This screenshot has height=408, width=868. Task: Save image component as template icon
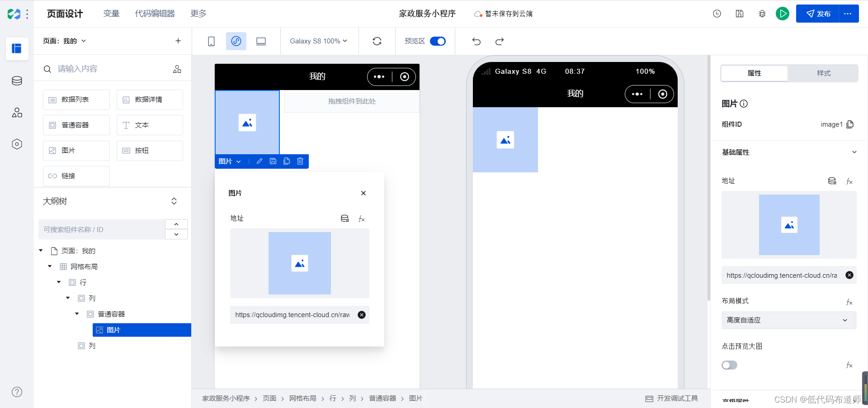pos(273,161)
